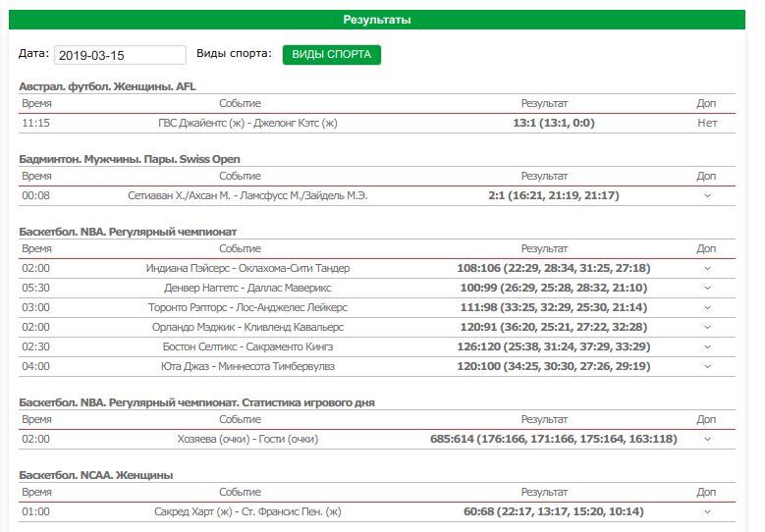Click the date input field showing 2019-03-15

(120, 55)
